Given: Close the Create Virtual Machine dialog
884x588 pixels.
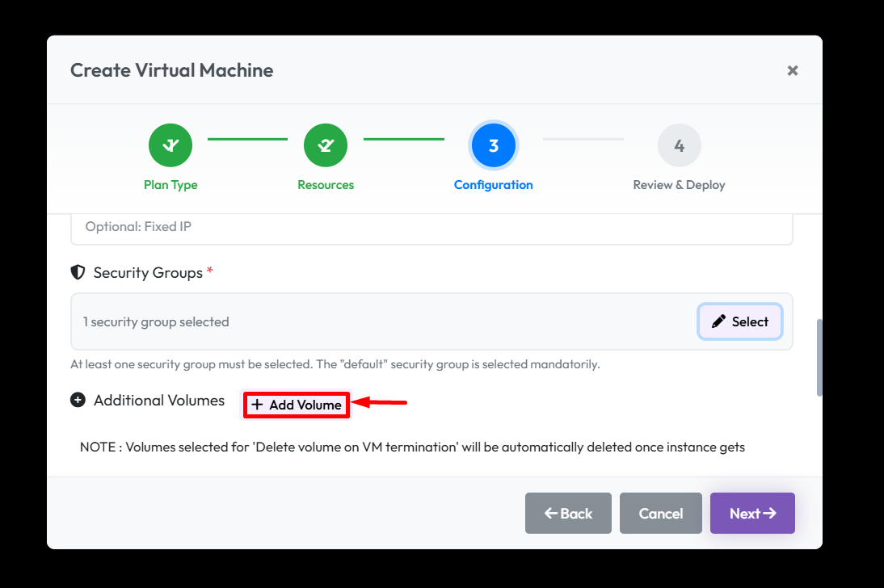Looking at the screenshot, I should click(793, 70).
